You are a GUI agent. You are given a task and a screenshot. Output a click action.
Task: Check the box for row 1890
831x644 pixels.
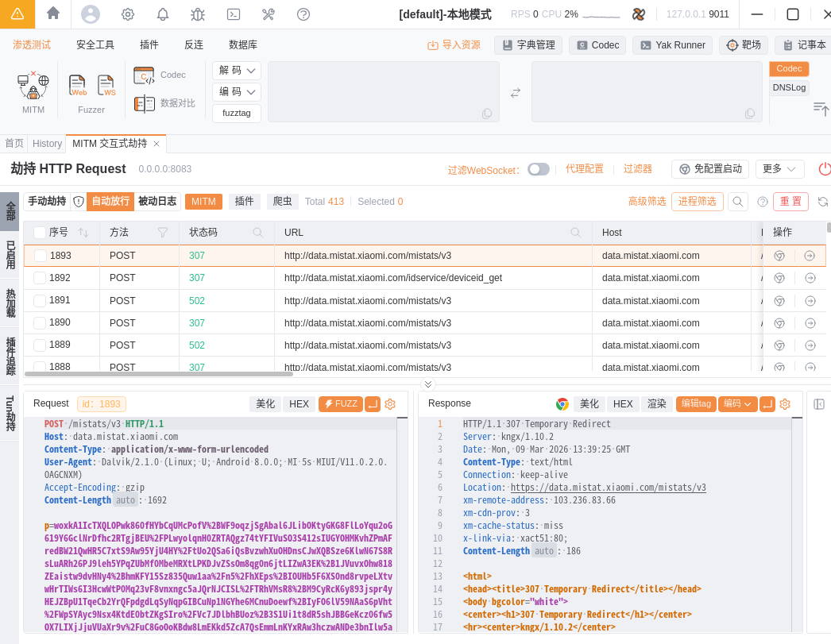click(40, 323)
